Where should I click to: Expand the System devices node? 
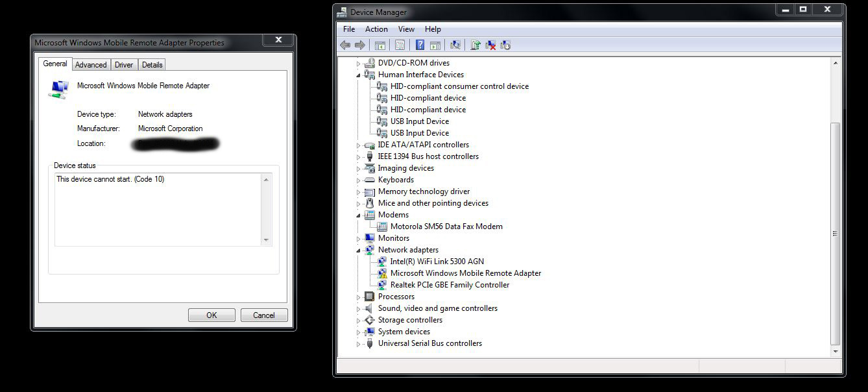[358, 332]
